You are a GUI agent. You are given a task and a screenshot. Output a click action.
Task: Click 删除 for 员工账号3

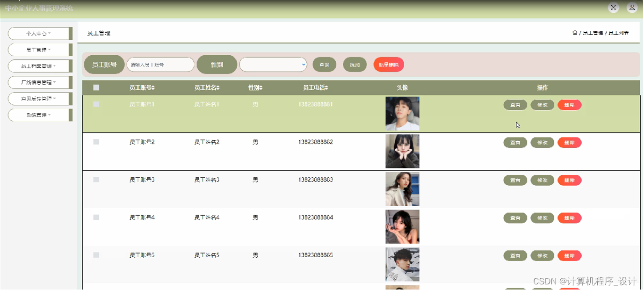(570, 180)
